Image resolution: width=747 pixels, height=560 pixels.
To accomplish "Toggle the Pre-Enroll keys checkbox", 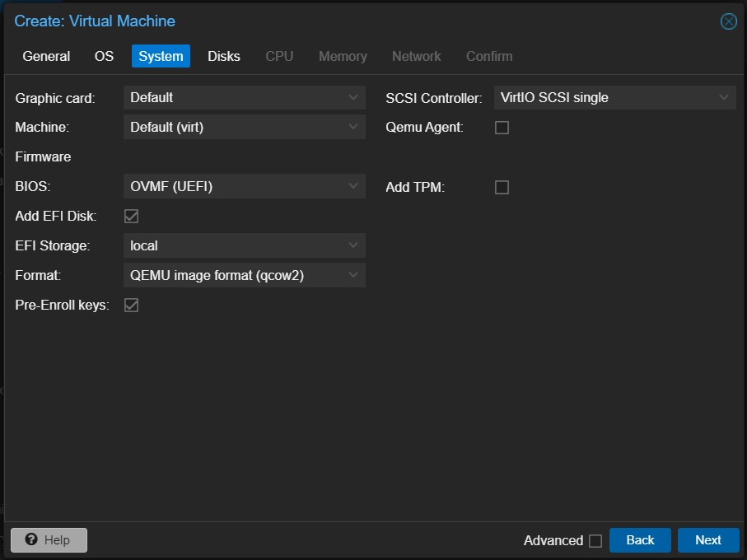I will click(x=132, y=306).
